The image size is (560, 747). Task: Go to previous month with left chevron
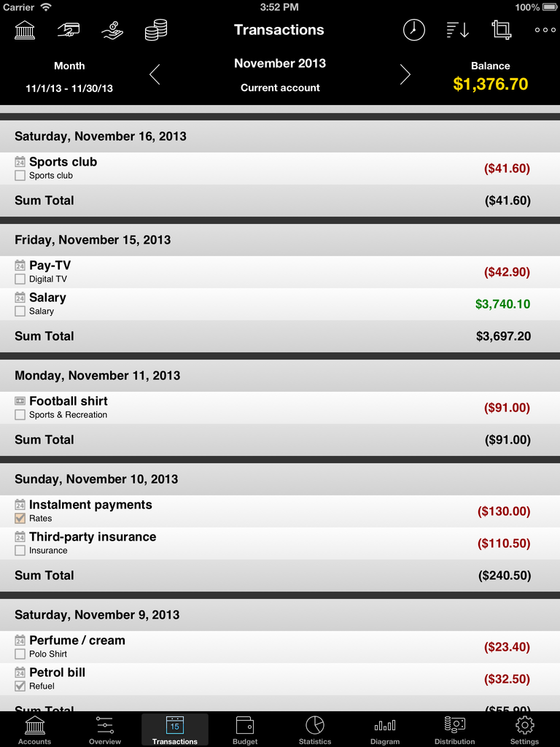pos(155,74)
